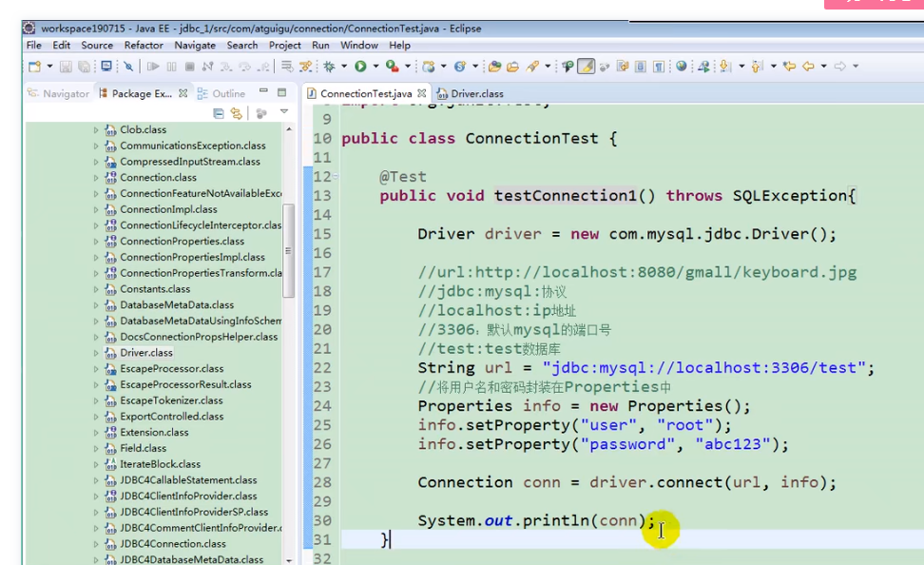Click the Web Browser globe icon
The height and width of the screenshot is (565, 924).
point(682,66)
